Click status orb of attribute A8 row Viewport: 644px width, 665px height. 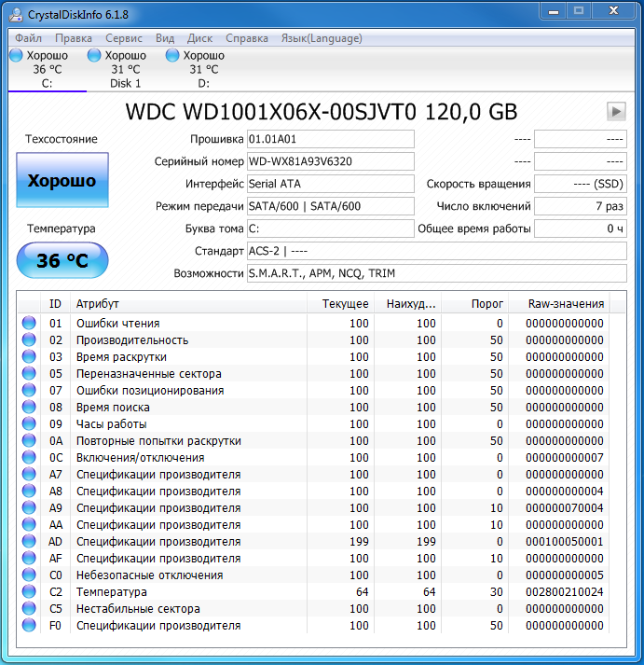[29, 491]
